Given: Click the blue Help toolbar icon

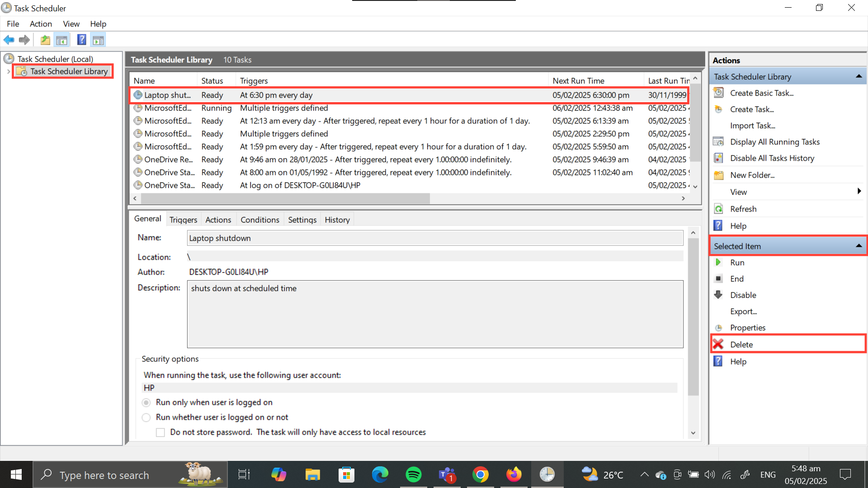Looking at the screenshot, I should click(81, 40).
